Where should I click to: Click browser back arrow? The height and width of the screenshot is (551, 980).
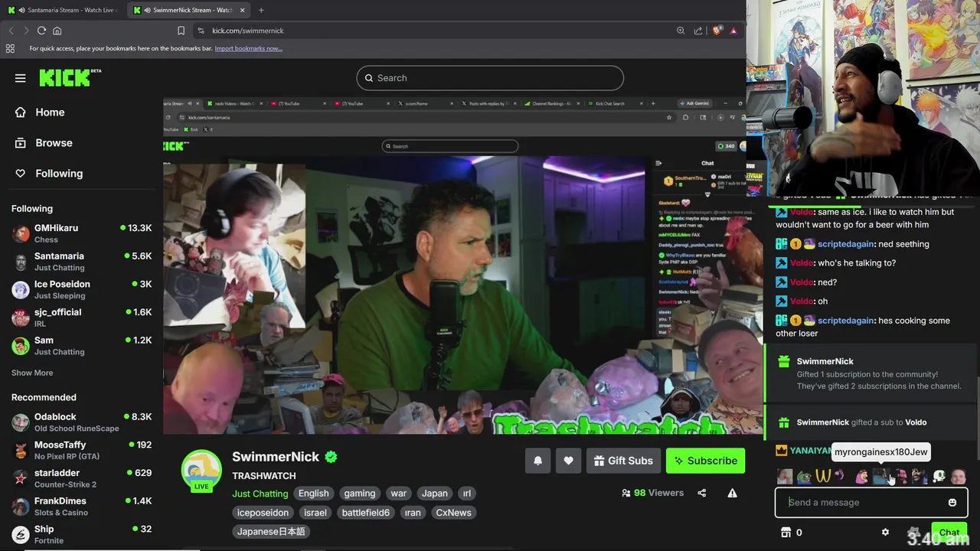(x=11, y=31)
